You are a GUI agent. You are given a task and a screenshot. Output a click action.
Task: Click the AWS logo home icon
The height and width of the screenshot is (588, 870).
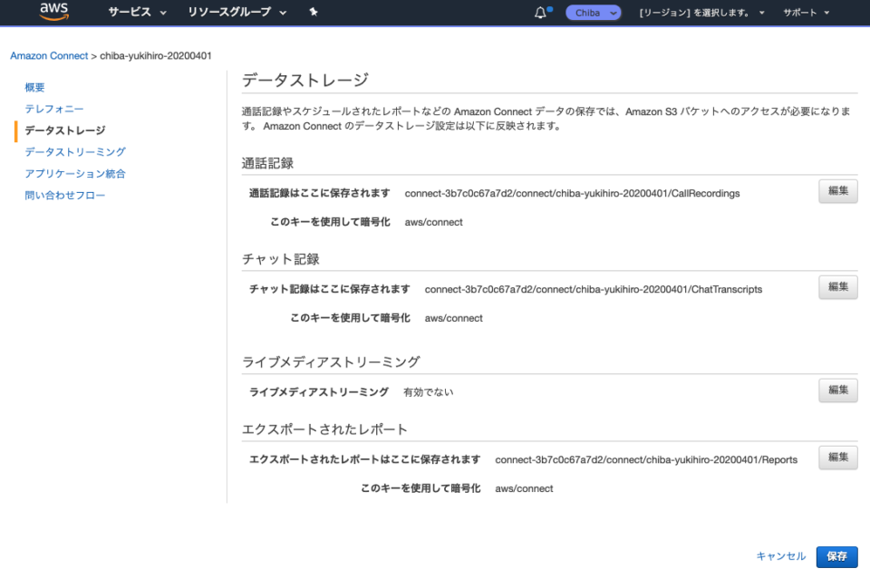coord(53,11)
